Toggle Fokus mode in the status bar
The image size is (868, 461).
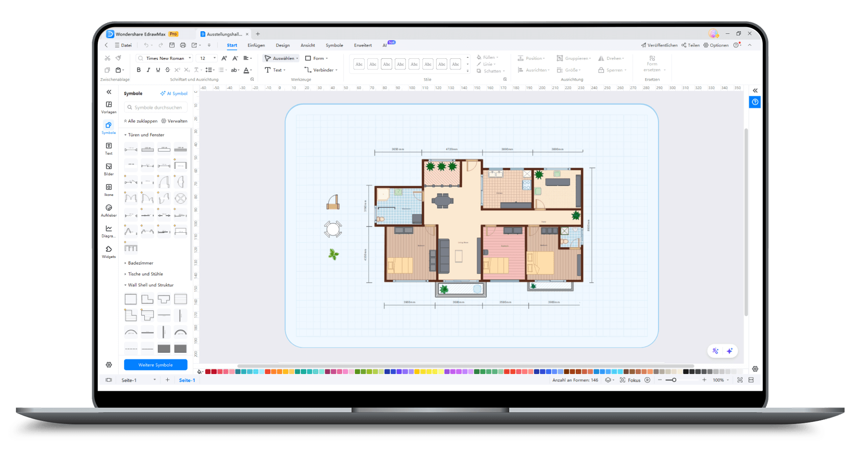click(630, 380)
